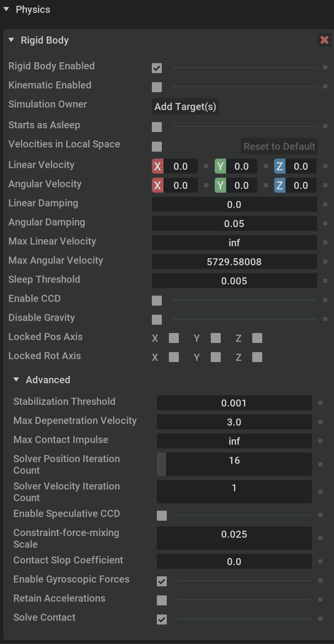This screenshot has height=644, width=334.
Task: Uncheck Enable Gyroscopic Forces
Action: (x=162, y=581)
